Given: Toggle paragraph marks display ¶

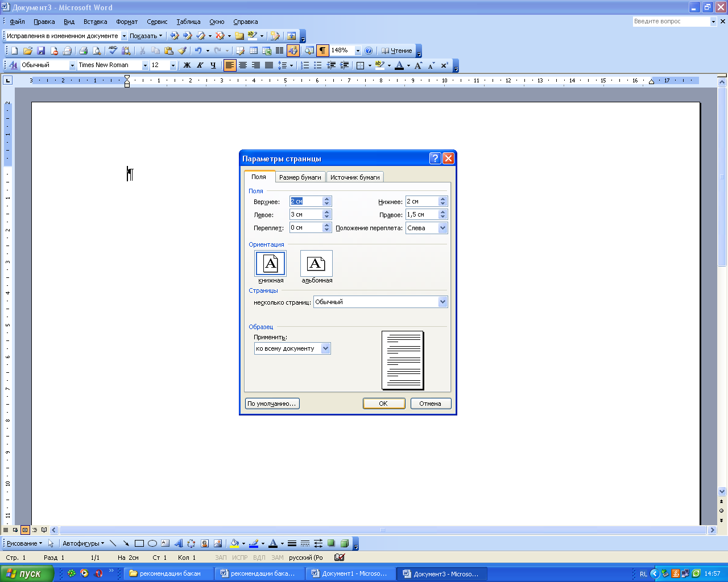Looking at the screenshot, I should click(322, 51).
